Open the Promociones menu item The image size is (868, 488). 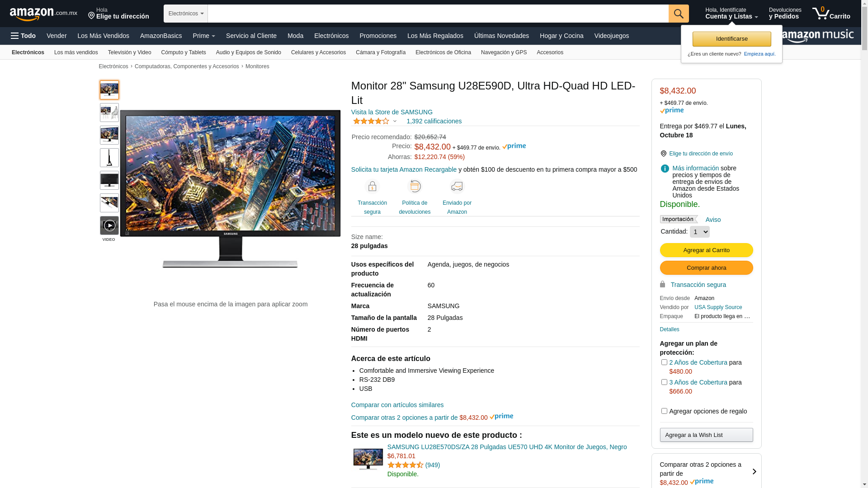pos(378,36)
